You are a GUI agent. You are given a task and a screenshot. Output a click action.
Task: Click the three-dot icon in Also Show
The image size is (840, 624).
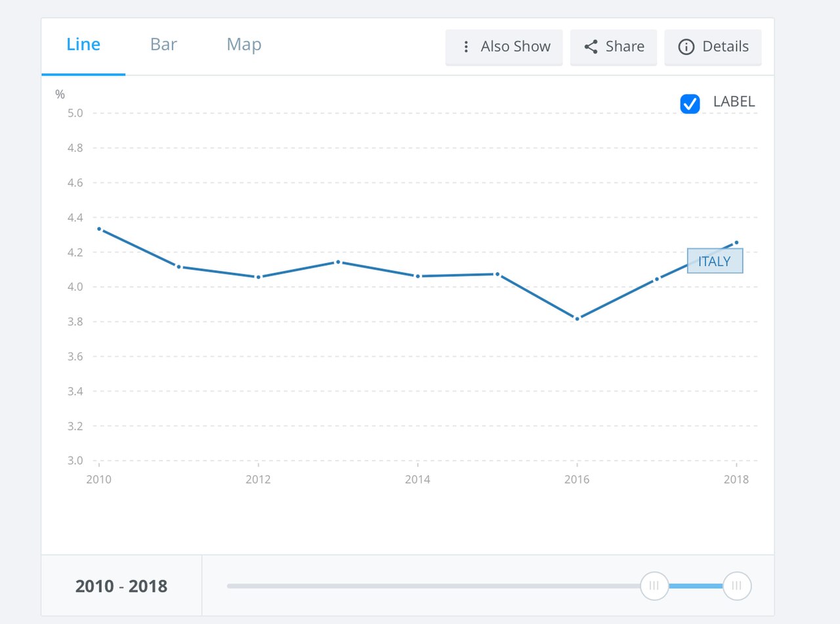coord(466,47)
